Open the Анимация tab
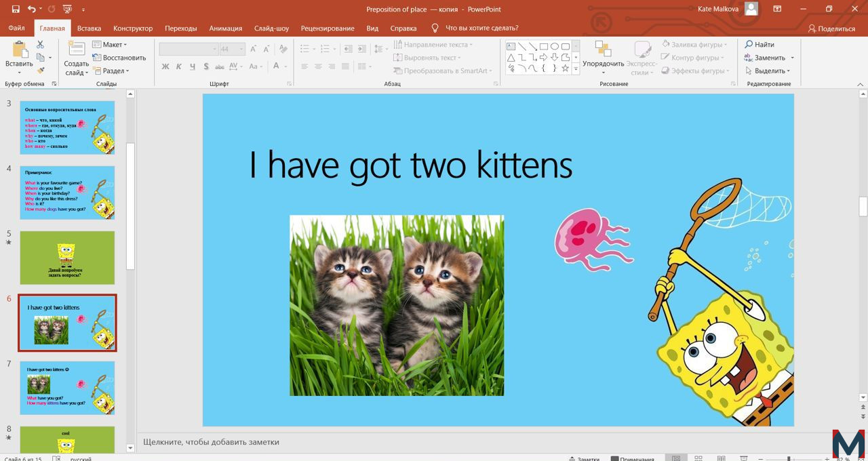Image resolution: width=868 pixels, height=461 pixels. coord(225,28)
